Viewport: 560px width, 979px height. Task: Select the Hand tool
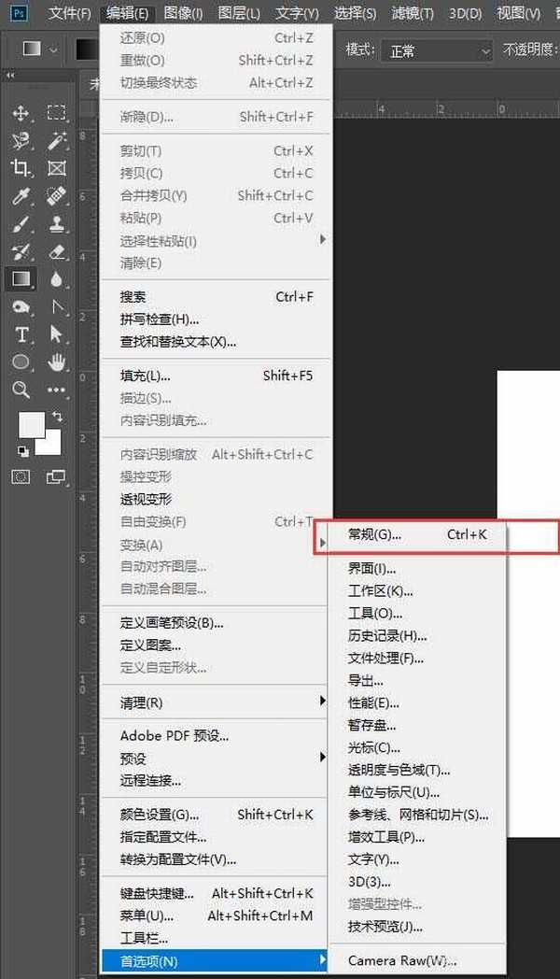click(x=57, y=362)
